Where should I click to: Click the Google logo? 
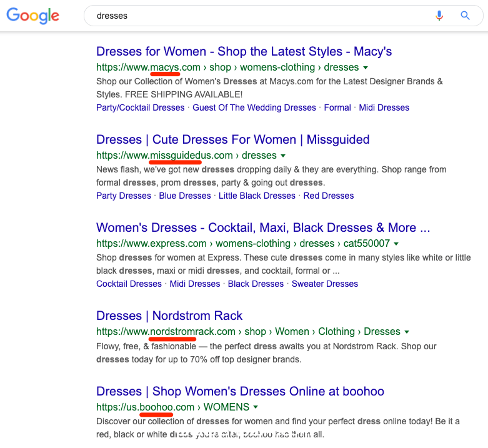pyautogui.click(x=32, y=16)
